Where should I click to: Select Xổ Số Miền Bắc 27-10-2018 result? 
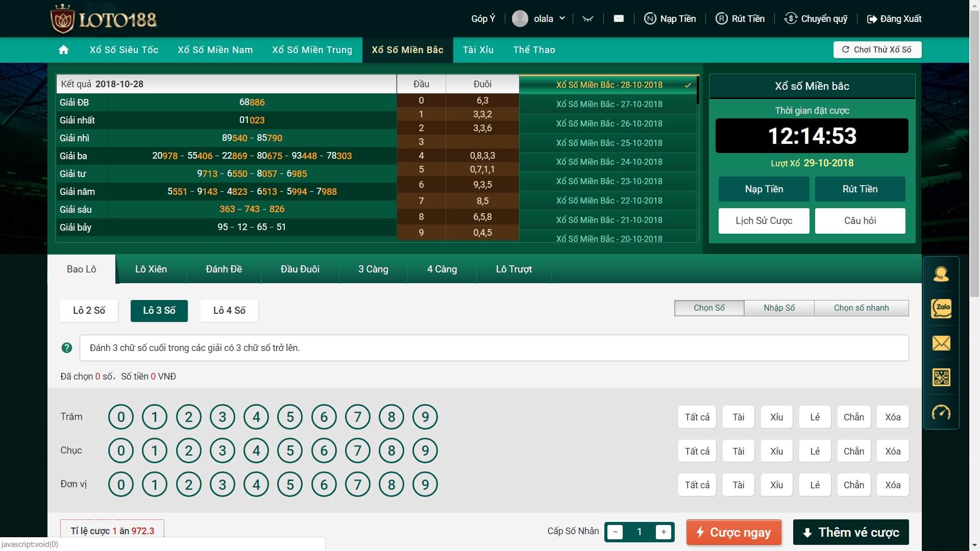coord(609,104)
